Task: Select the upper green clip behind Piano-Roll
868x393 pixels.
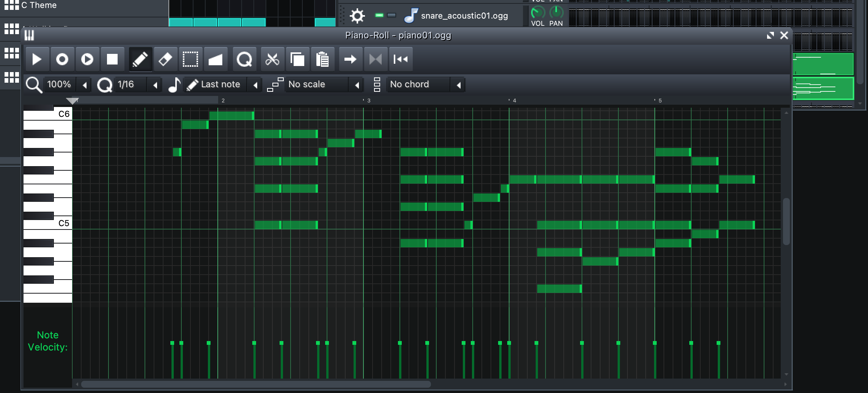Action: pyautogui.click(x=823, y=64)
